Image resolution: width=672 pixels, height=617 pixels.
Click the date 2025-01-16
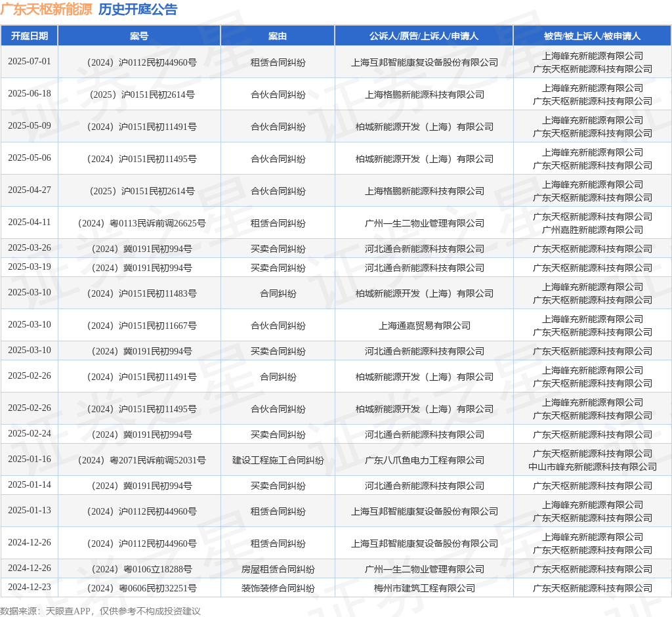pos(29,459)
